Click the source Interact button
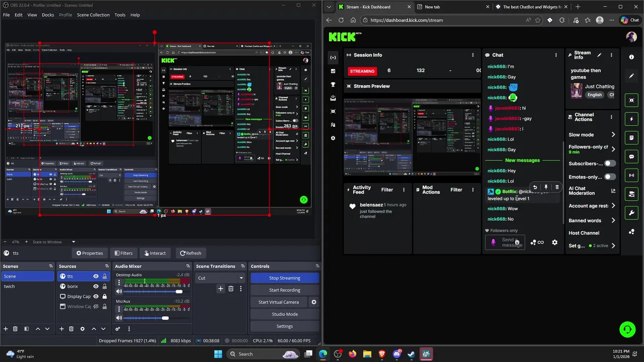 pos(154,253)
